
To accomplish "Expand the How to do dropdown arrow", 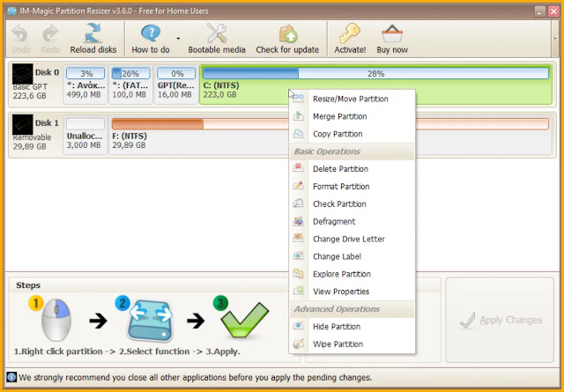I will point(178,39).
